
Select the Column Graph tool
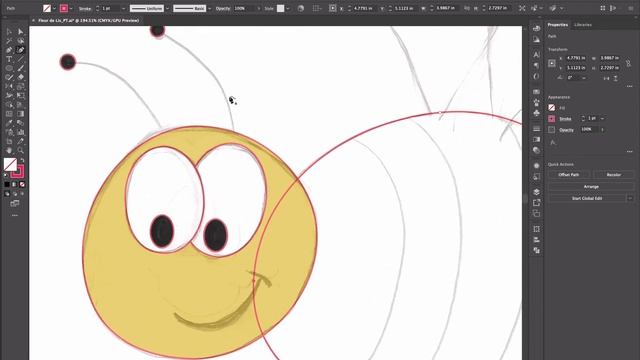[x=20, y=132]
